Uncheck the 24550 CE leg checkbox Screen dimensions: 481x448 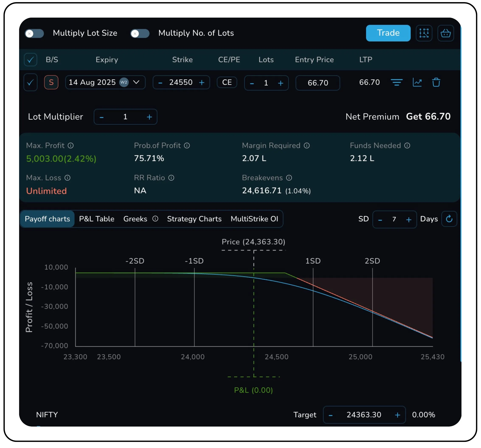pyautogui.click(x=30, y=83)
